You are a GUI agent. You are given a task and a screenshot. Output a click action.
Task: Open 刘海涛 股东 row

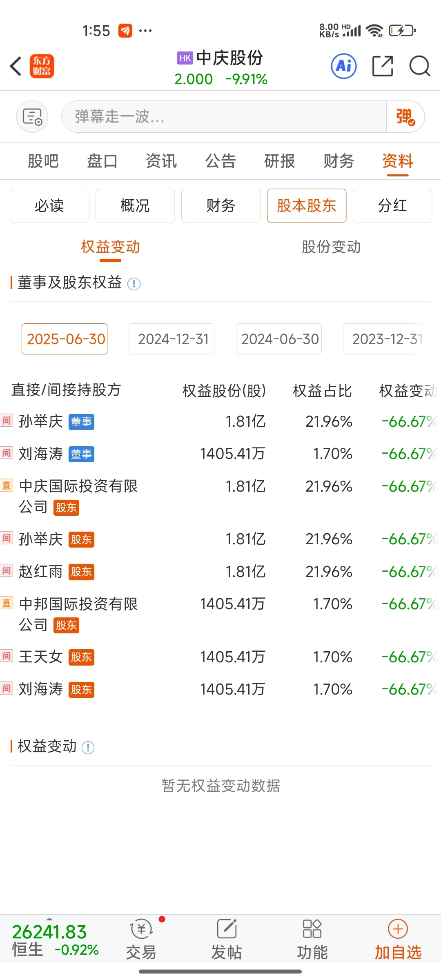coord(220,689)
